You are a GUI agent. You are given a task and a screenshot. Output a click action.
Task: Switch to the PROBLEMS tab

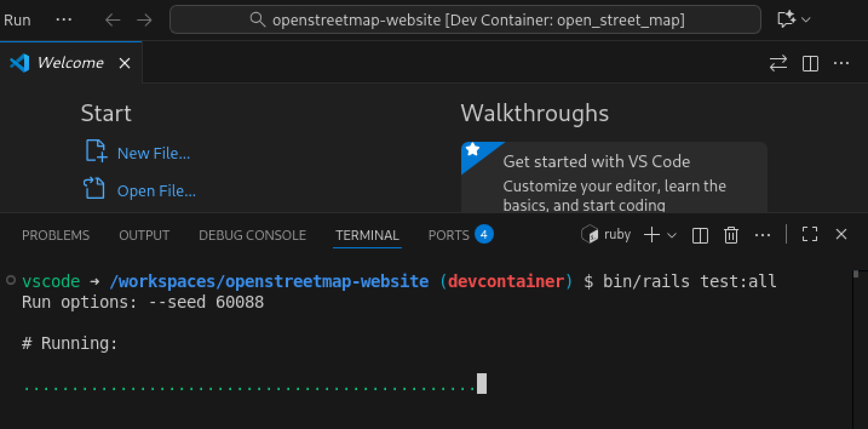click(x=56, y=235)
